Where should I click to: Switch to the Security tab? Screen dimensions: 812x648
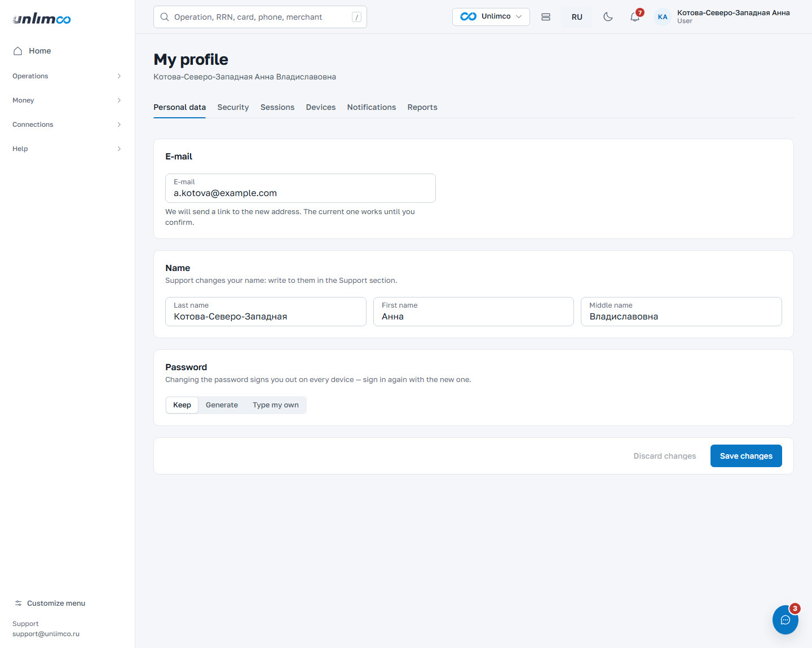[233, 107]
